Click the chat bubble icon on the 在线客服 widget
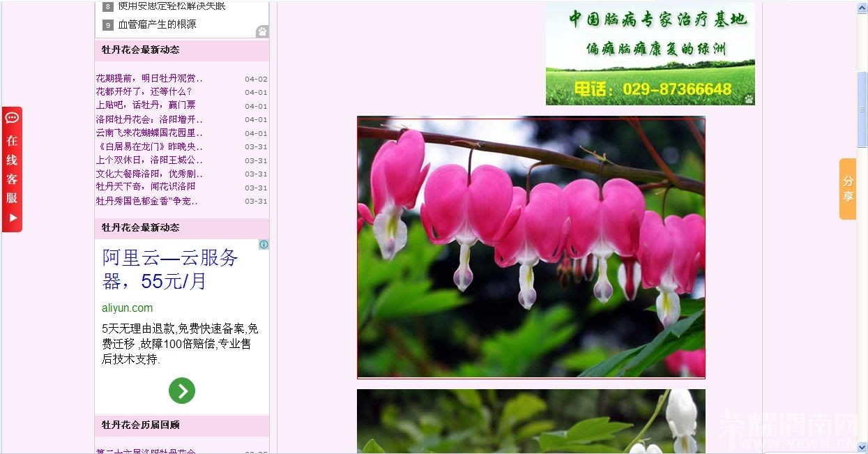This screenshot has height=454, width=868. [x=10, y=118]
